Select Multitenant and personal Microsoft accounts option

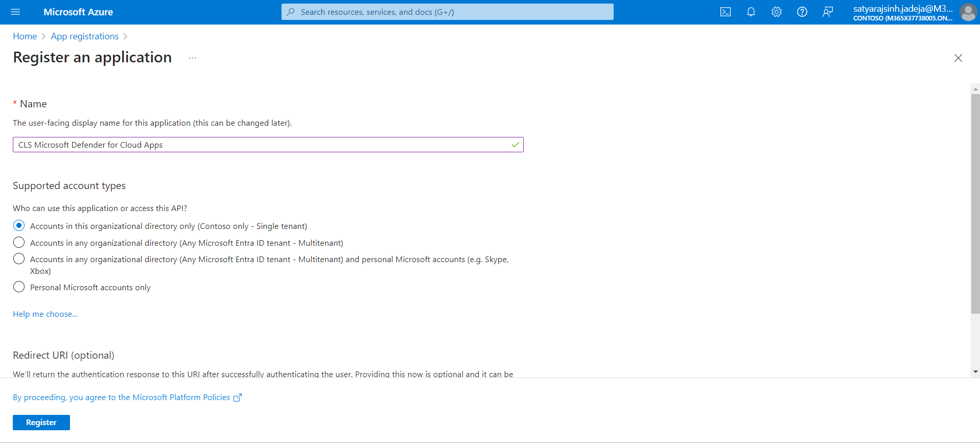pos(19,259)
